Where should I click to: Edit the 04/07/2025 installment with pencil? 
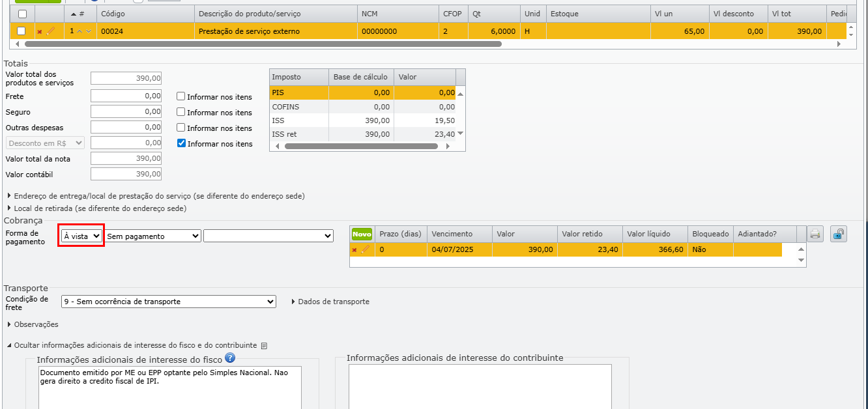coord(365,249)
